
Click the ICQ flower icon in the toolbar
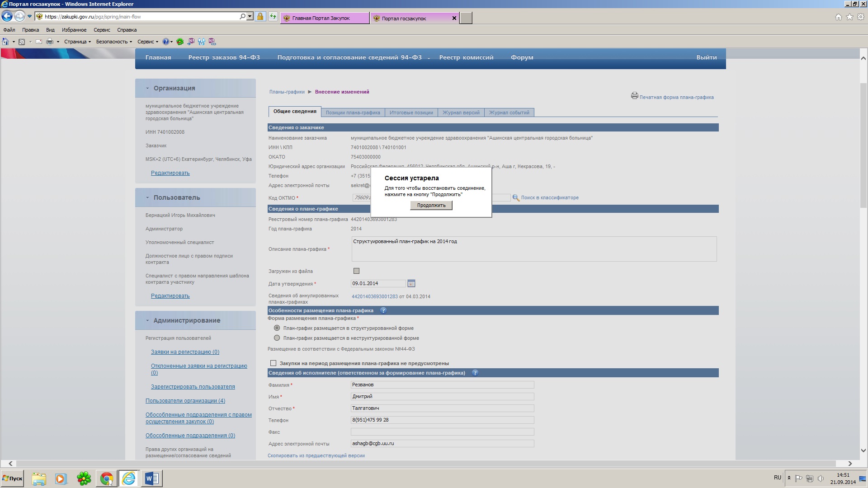180,42
